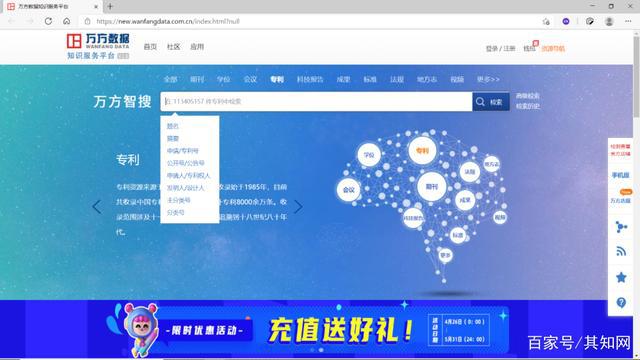Viewport: 640px width, 360px height.
Task: Click the 视频 bubble in the brain graphic
Action: [500, 217]
